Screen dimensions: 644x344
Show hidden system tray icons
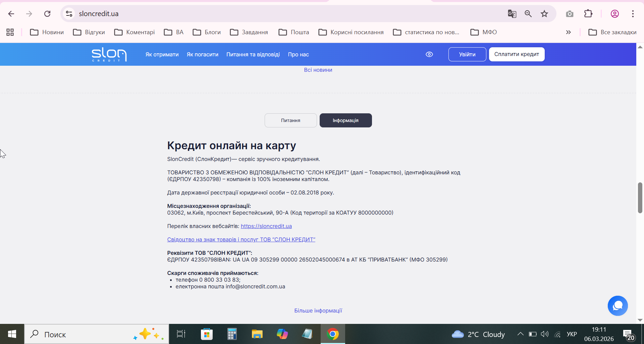tap(520, 334)
